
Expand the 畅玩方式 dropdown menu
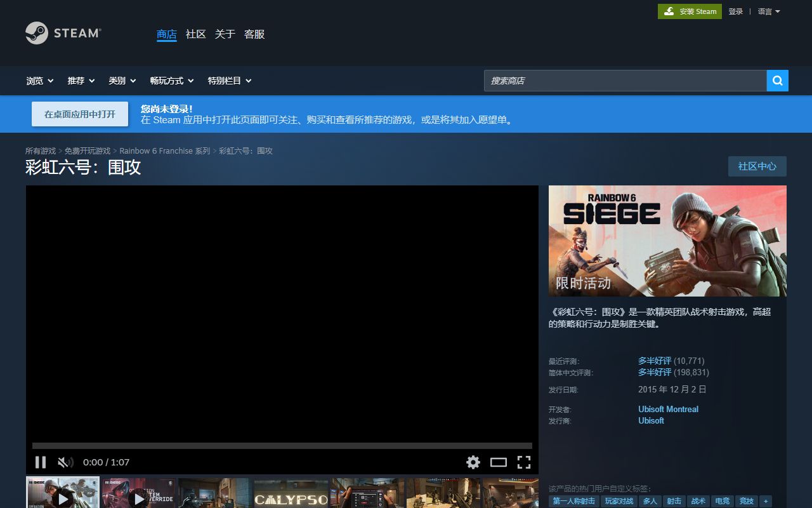click(172, 81)
